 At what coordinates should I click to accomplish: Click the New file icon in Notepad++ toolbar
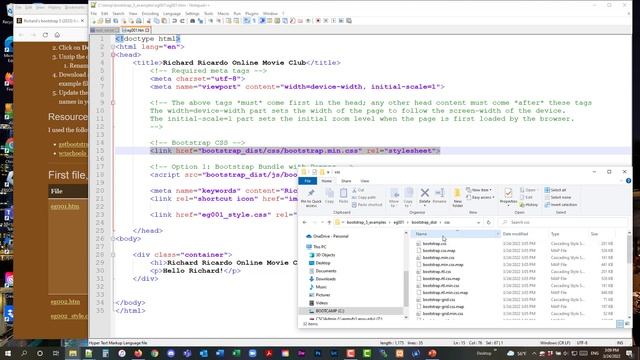(x=94, y=21)
